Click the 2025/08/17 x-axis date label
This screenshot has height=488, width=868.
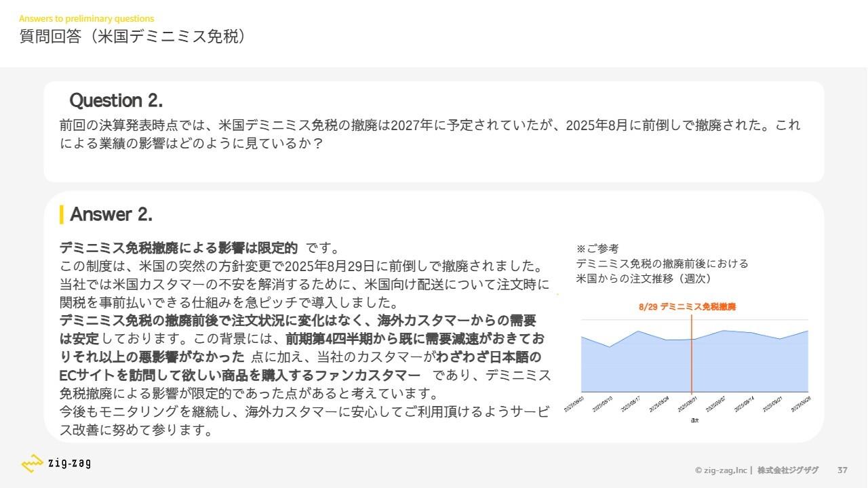(632, 405)
